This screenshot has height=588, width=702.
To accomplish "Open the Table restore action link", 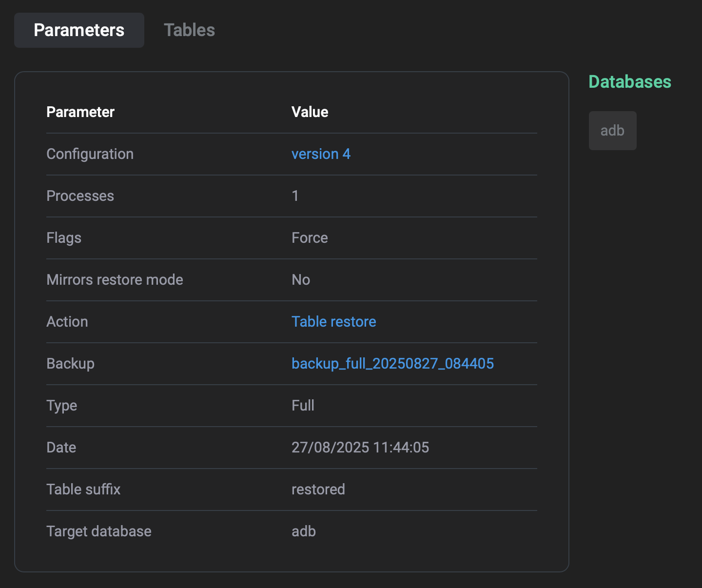I will click(x=333, y=321).
